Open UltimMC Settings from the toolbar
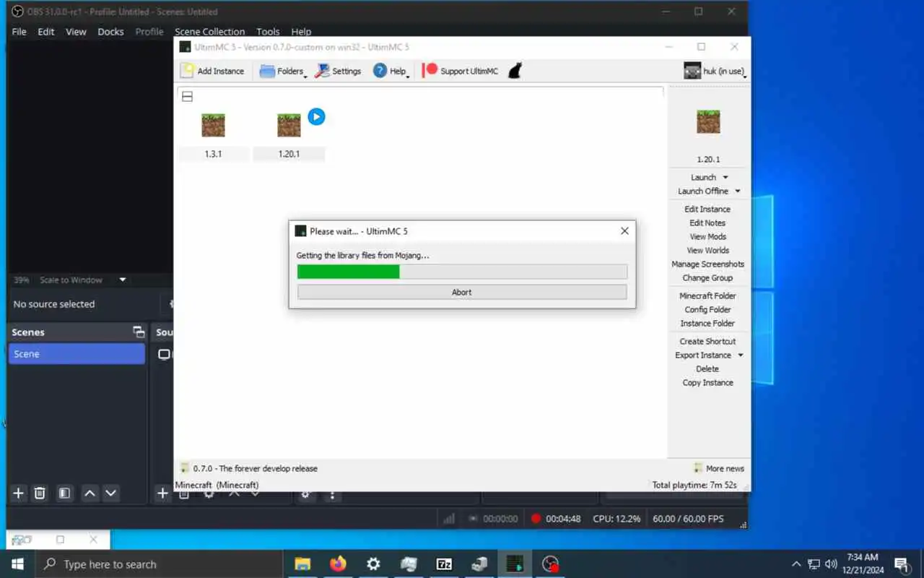Screen dimensions: 924x578 [x=338, y=71]
